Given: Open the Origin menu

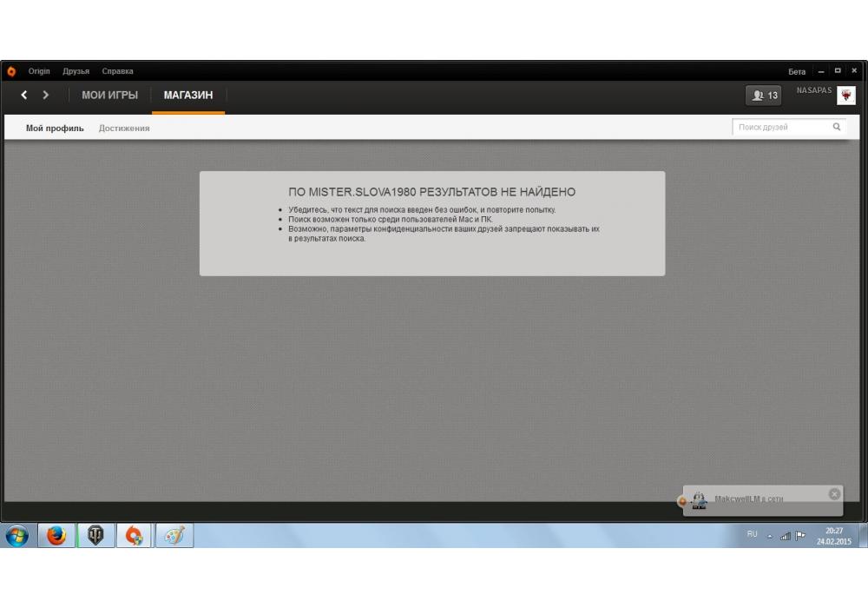Looking at the screenshot, I should (x=39, y=71).
